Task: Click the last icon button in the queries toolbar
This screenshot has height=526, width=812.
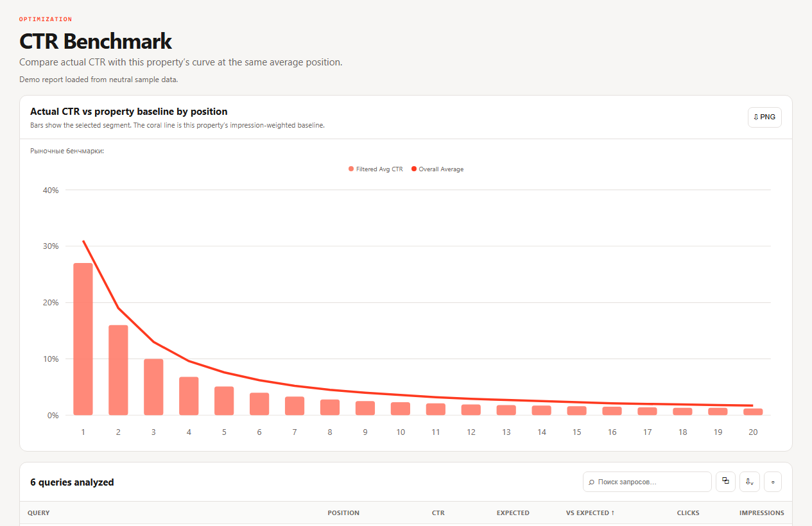Action: pyautogui.click(x=773, y=482)
